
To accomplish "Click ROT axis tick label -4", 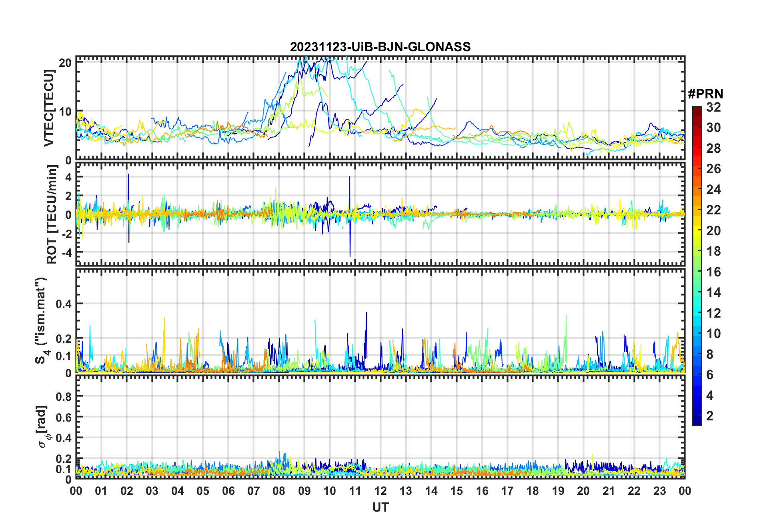I will pyautogui.click(x=66, y=253).
